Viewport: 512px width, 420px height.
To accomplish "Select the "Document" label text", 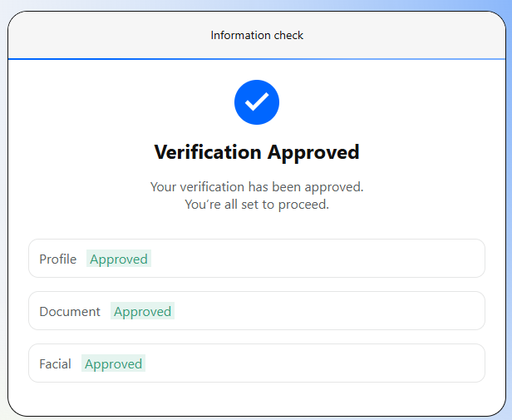I will [x=70, y=312].
